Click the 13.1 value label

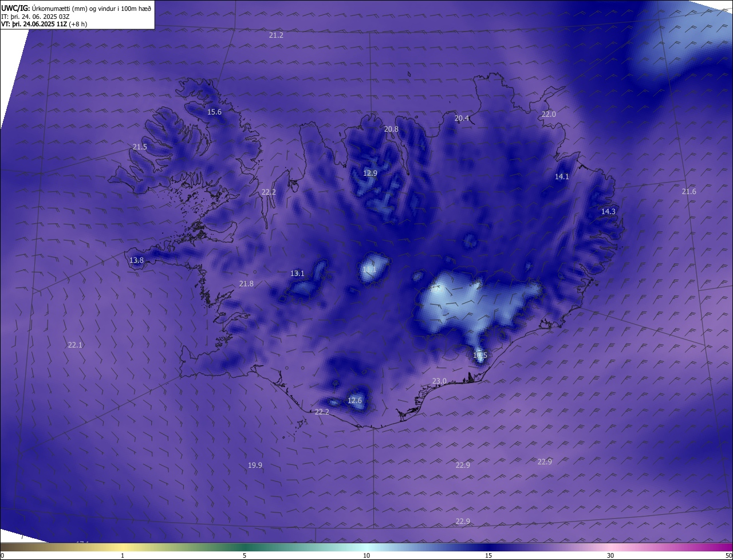coord(297,273)
